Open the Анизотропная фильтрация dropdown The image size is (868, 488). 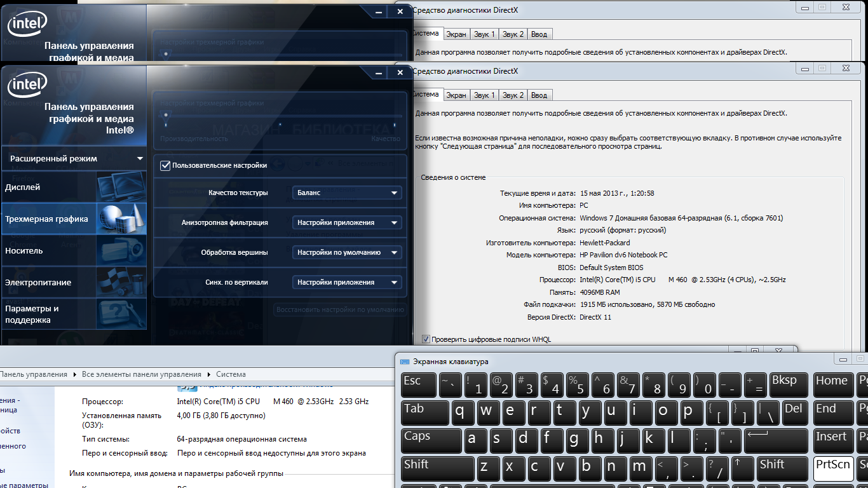pos(347,222)
